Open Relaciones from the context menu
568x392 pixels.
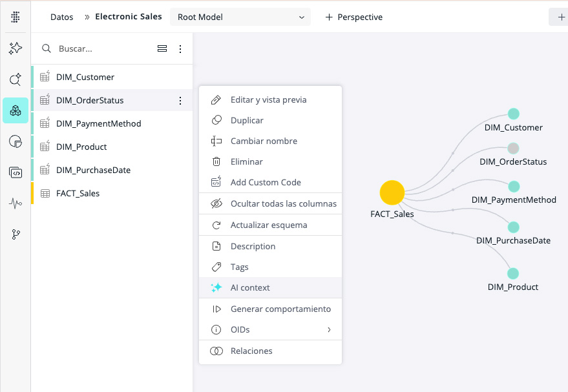(270, 351)
